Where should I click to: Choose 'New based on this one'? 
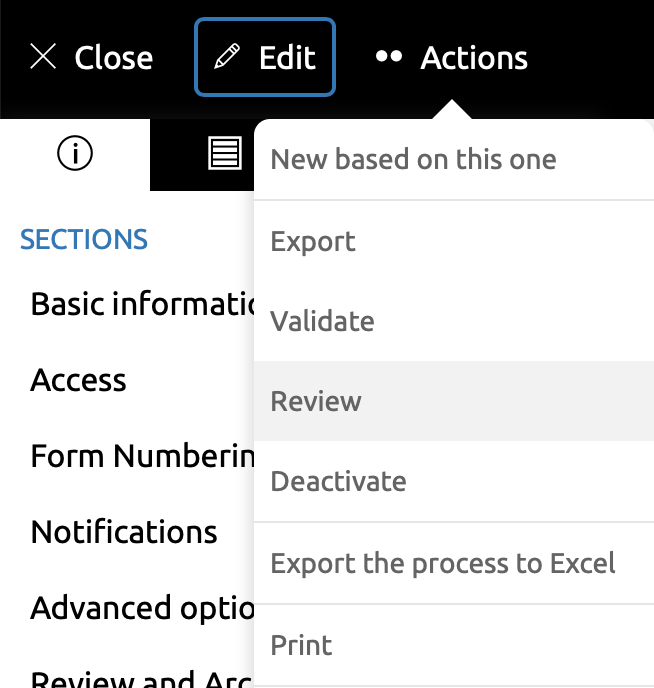[413, 160]
